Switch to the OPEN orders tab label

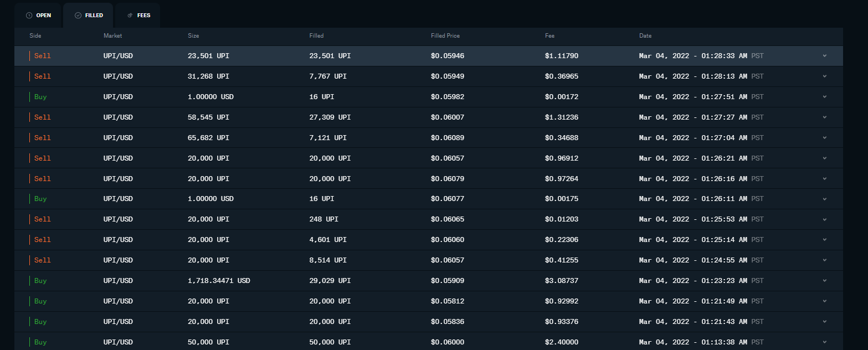point(44,16)
